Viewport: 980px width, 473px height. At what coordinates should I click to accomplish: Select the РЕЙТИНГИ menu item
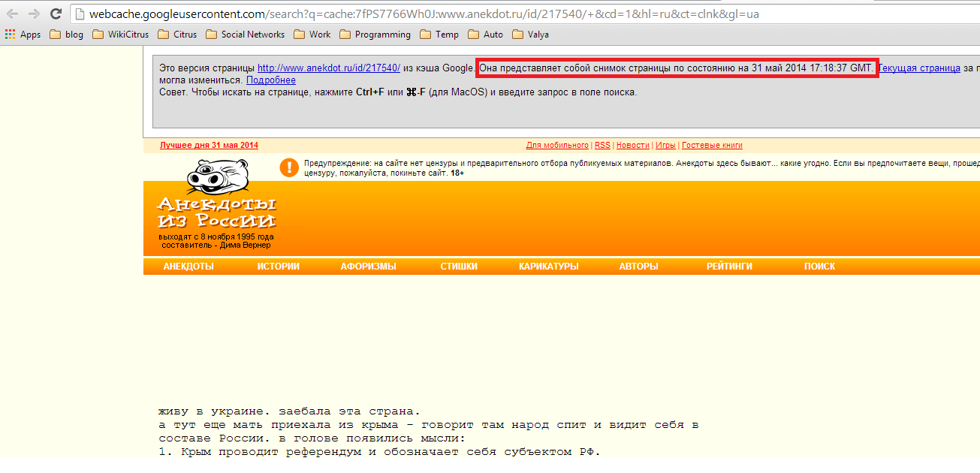coord(729,267)
